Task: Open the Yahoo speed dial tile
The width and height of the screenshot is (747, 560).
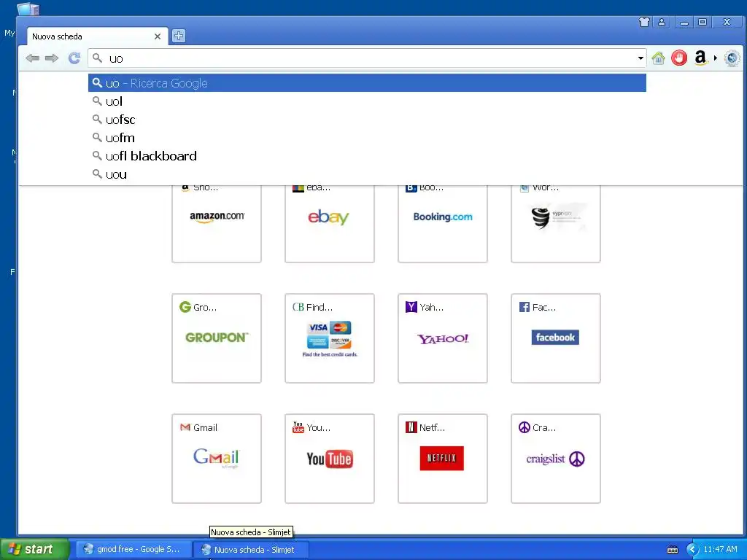Action: click(x=443, y=338)
